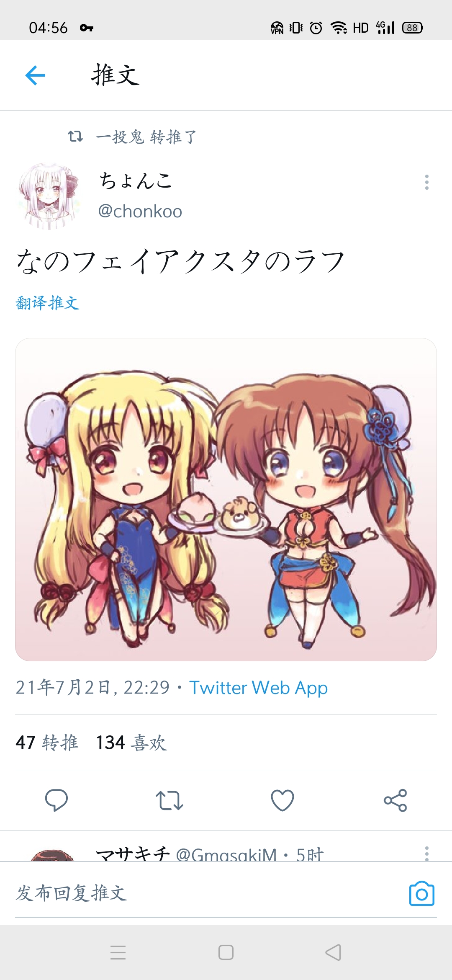
Task: Open overflow menu on ちょんこ's tweet
Action: pos(427,182)
